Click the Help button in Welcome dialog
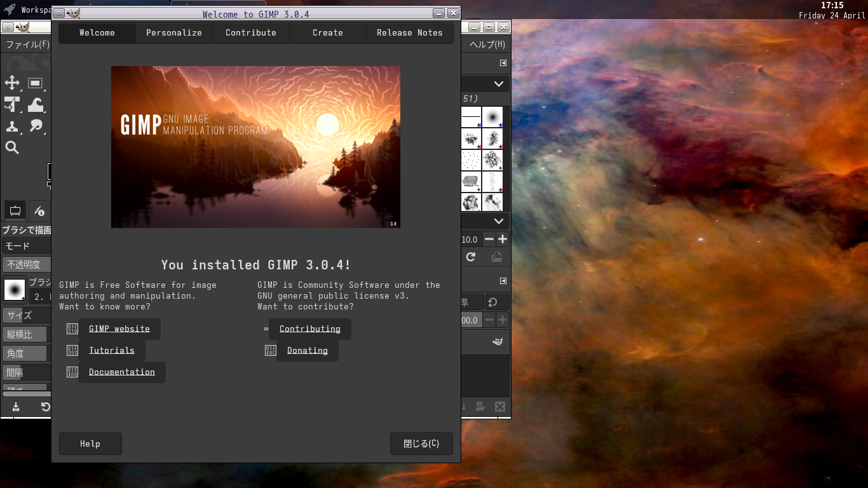This screenshot has width=868, height=488. (x=90, y=444)
